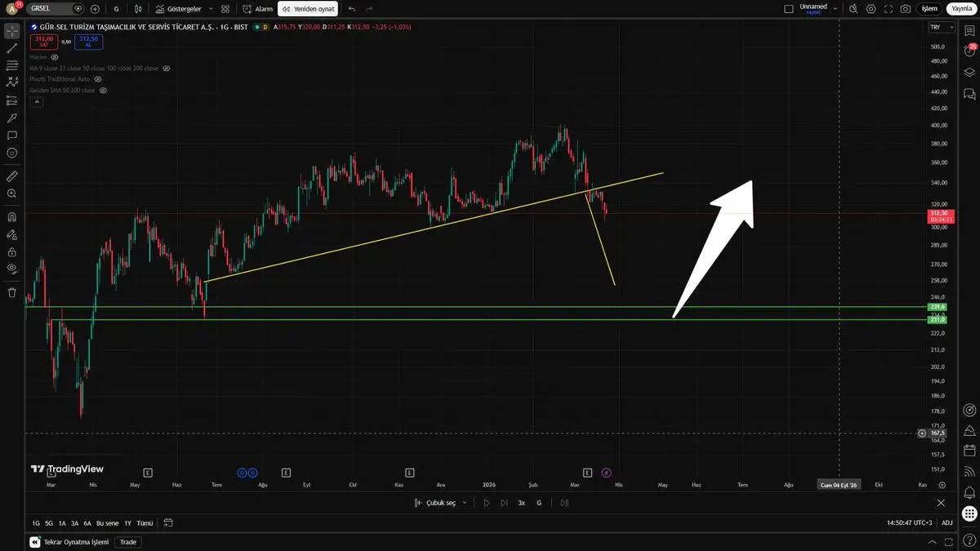Create an Alarm alert
This screenshot has height=551, width=980.
point(258,8)
